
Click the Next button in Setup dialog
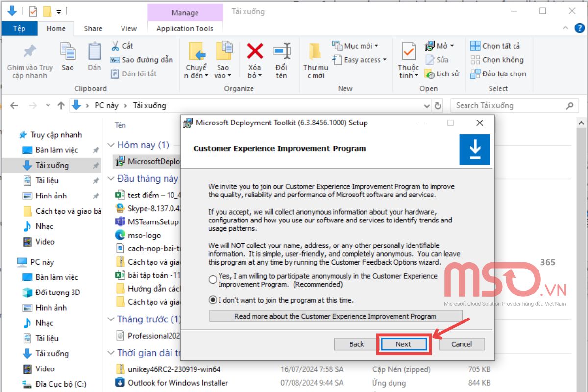[404, 344]
